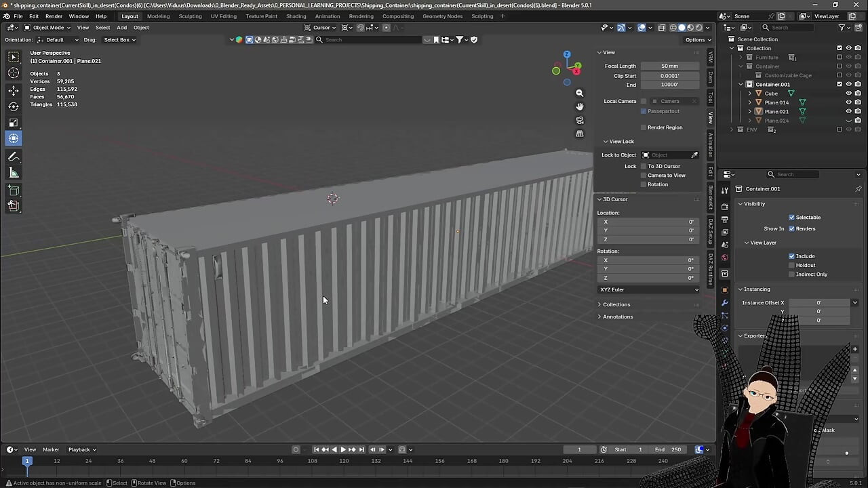Open the Playback dropdown in timeline
Viewport: 868px width, 488px height.
82,449
